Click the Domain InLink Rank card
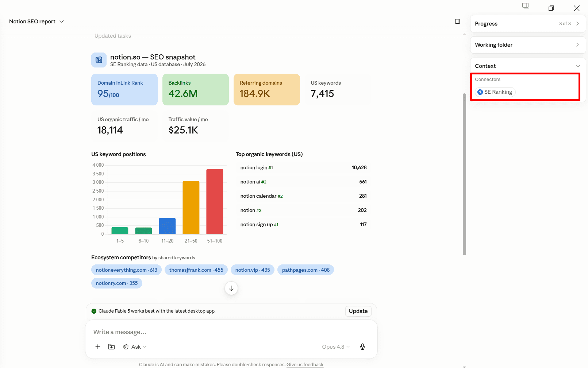The width and height of the screenshot is (588, 368). [124, 90]
